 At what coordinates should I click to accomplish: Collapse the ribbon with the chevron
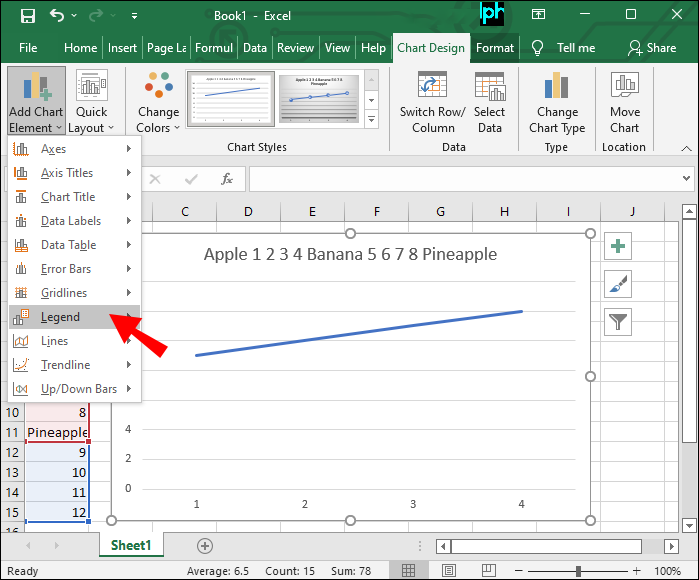click(x=687, y=148)
